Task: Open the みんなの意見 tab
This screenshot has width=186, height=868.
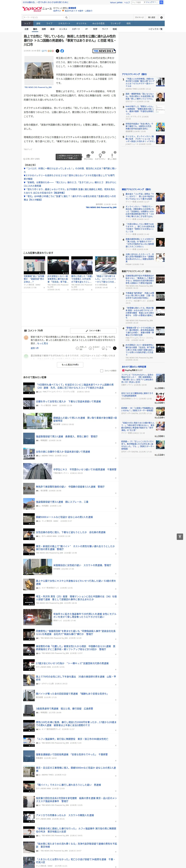Action: pos(99,24)
